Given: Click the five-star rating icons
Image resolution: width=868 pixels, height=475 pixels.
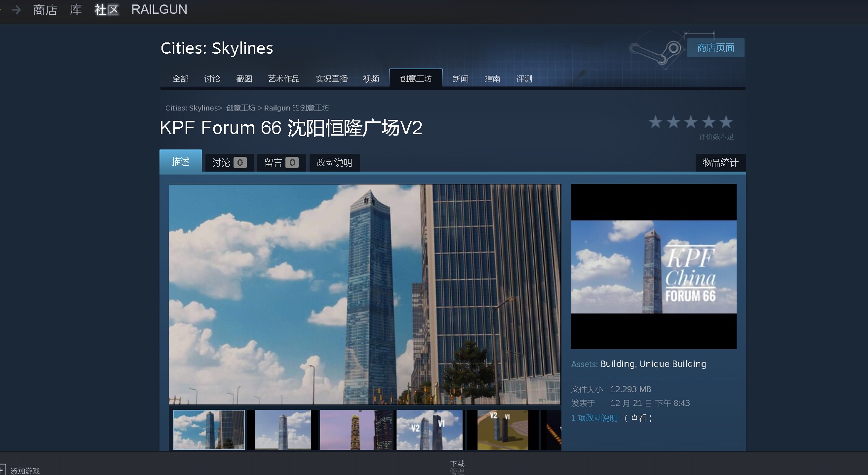Looking at the screenshot, I should tap(691, 122).
